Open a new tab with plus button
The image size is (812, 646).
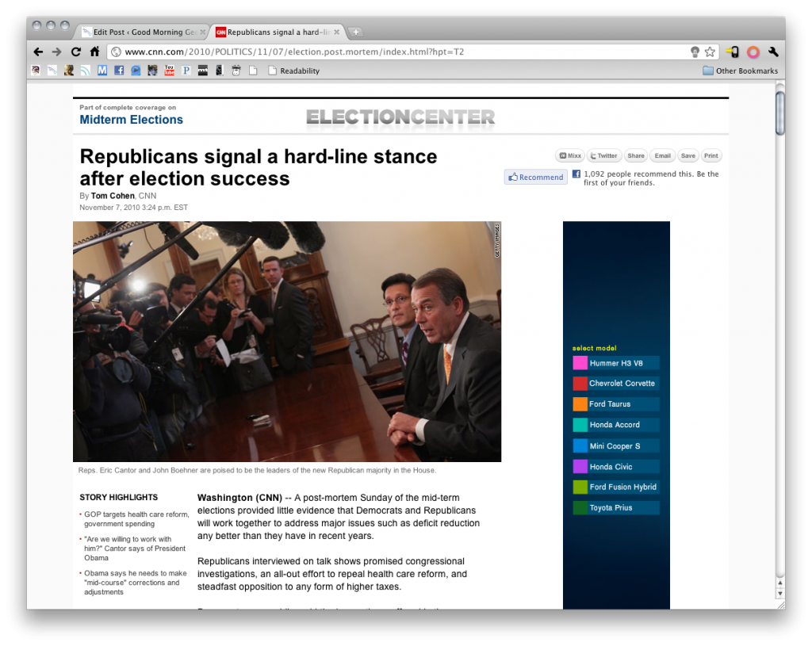356,32
